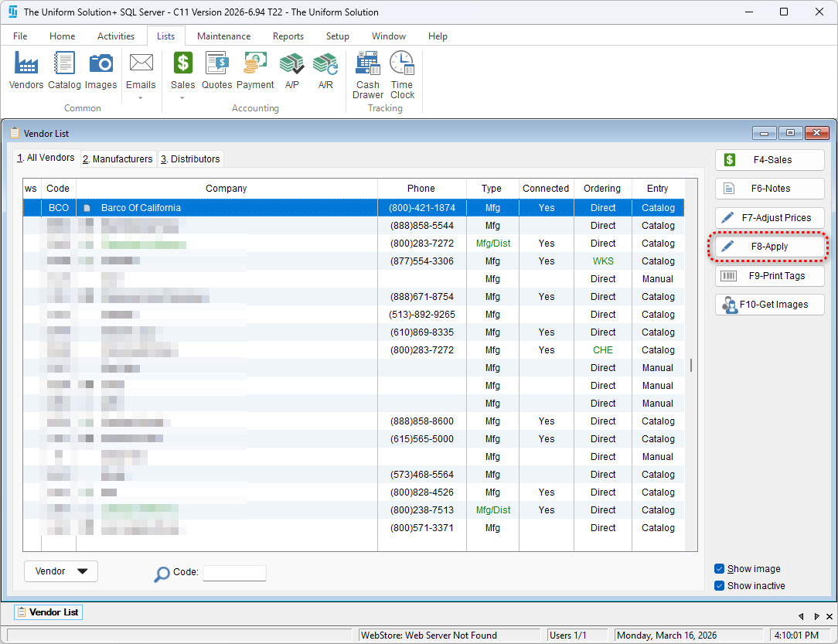Switch to the Manufacturers tab
Viewport: 838px width, 644px height.
[x=118, y=159]
